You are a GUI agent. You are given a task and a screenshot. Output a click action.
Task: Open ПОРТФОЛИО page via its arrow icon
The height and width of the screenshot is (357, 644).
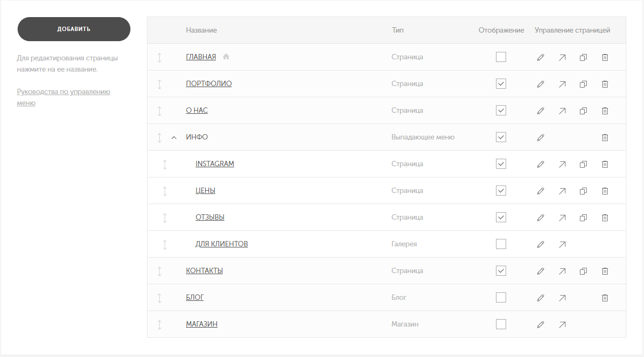coord(562,84)
